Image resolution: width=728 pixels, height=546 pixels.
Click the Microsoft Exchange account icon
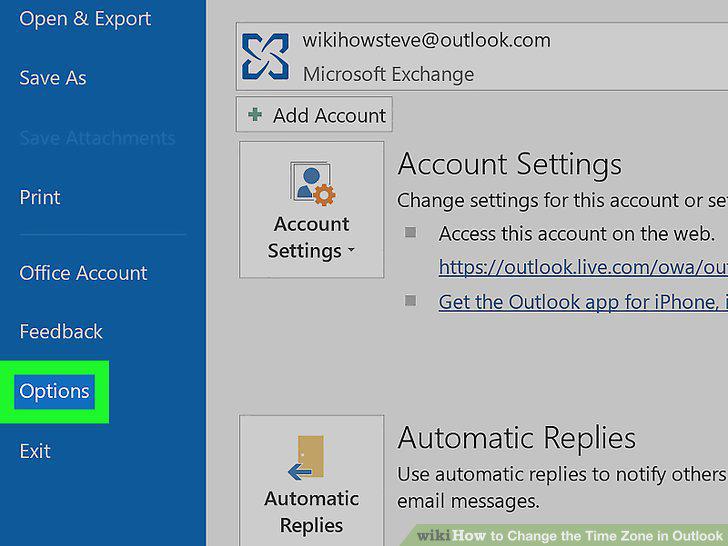pyautogui.click(x=265, y=56)
